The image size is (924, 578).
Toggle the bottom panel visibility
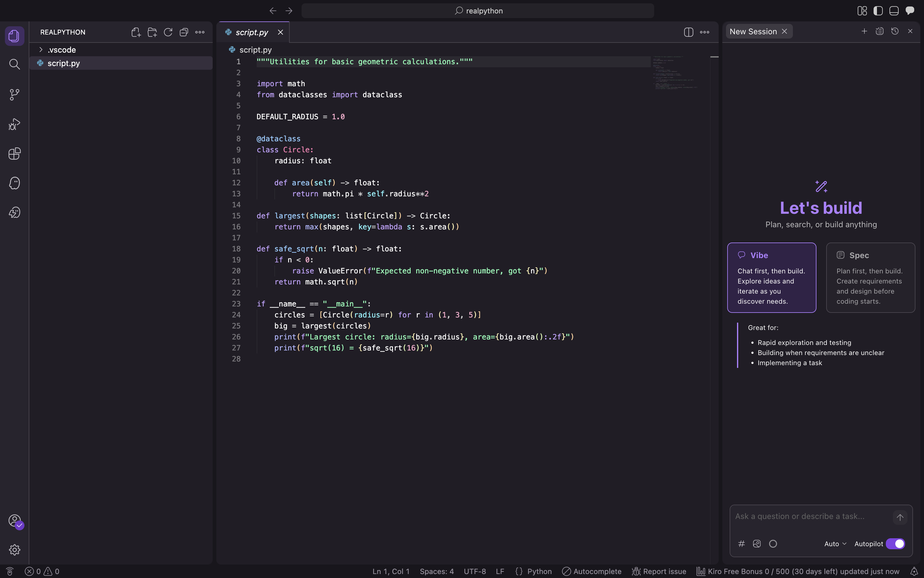pos(894,11)
